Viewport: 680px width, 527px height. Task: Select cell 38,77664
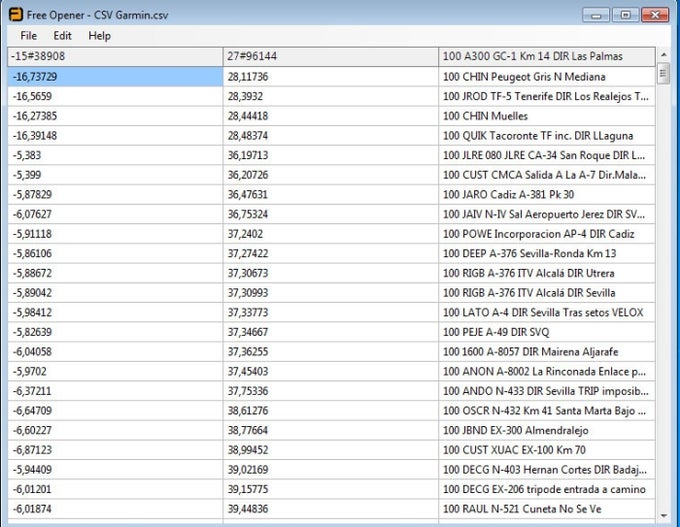click(330, 431)
